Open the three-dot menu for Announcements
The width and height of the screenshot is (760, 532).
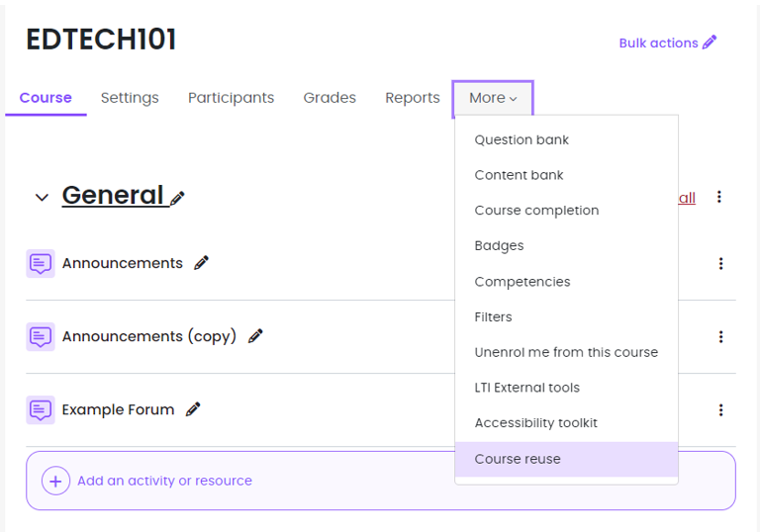coord(720,263)
